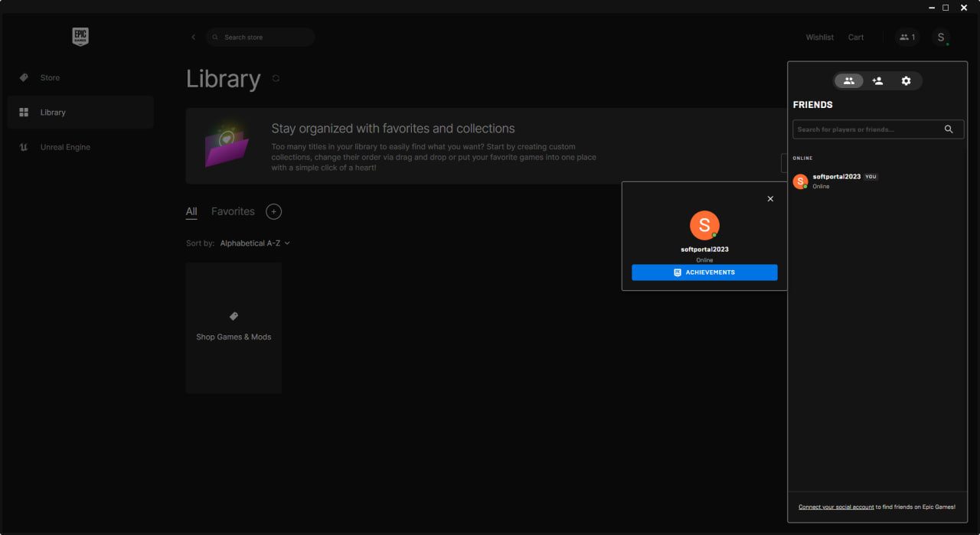The height and width of the screenshot is (535, 980).
Task: Toggle the friends counter icon
Action: (x=907, y=37)
